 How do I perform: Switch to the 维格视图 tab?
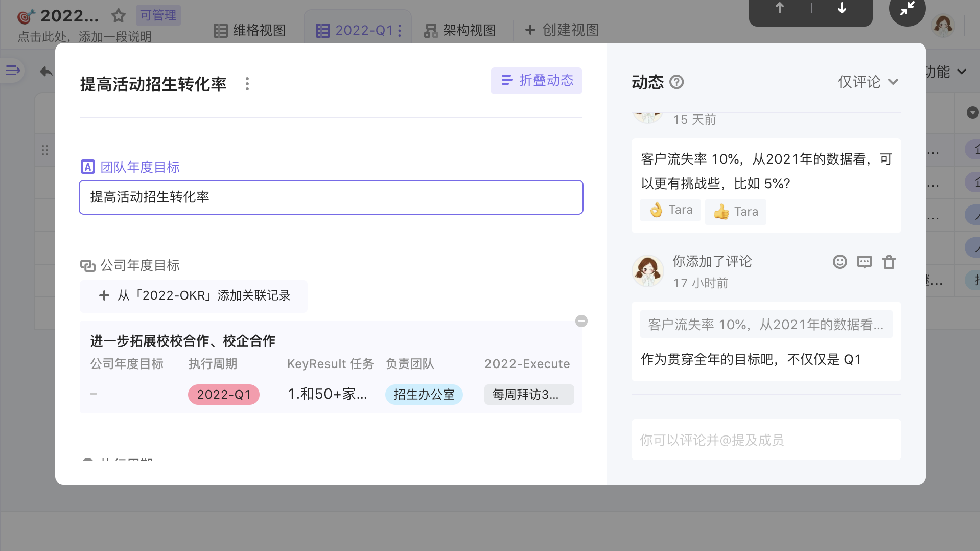[x=249, y=31]
